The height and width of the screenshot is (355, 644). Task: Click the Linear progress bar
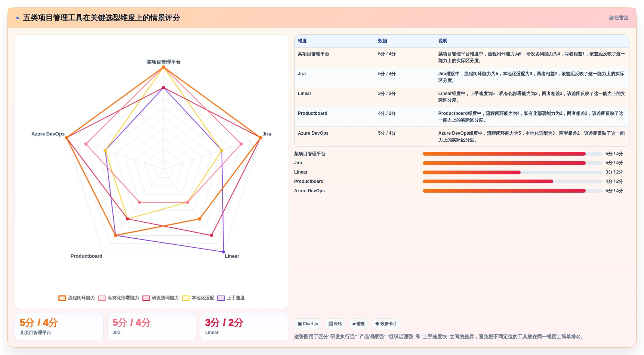coord(512,172)
